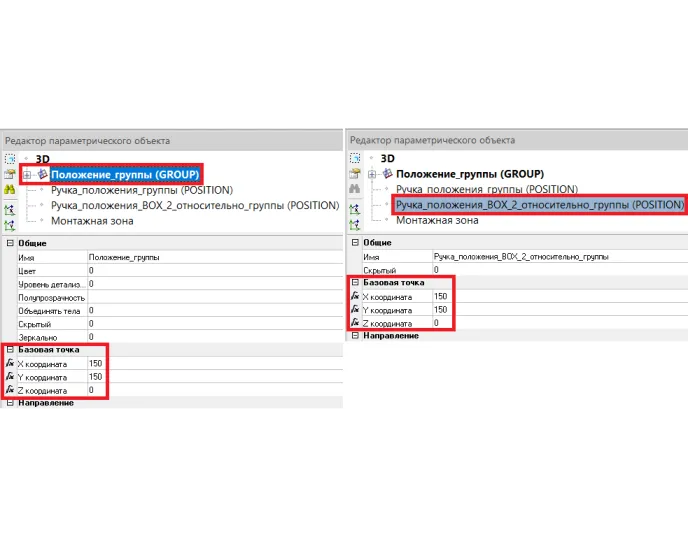This screenshot has width=688, height=537.
Task: Click the dashed selection icon in left editor panel
Action: (x=10, y=158)
